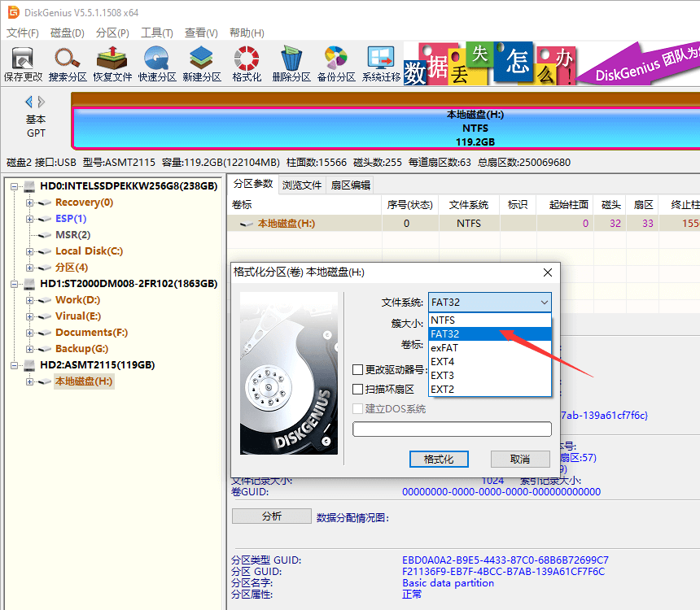This screenshot has height=610, width=700.
Task: Open the Tools (工具) menu
Action: pyautogui.click(x=156, y=33)
